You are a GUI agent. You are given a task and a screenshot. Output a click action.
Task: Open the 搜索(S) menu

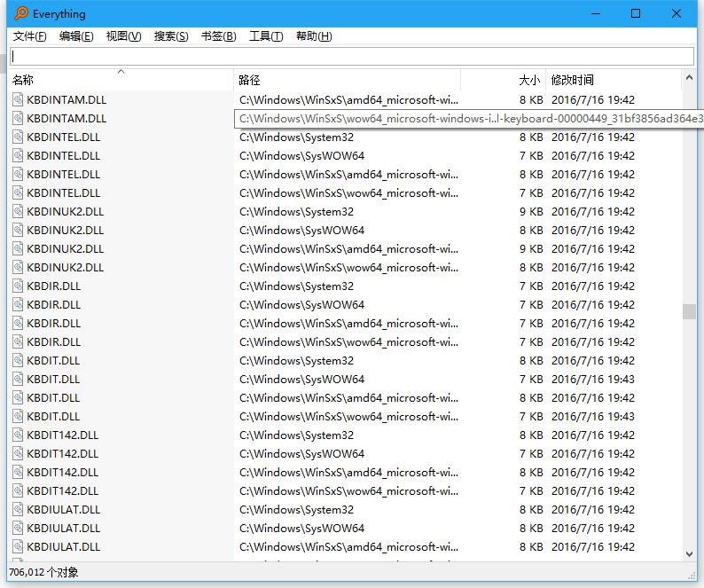171,36
